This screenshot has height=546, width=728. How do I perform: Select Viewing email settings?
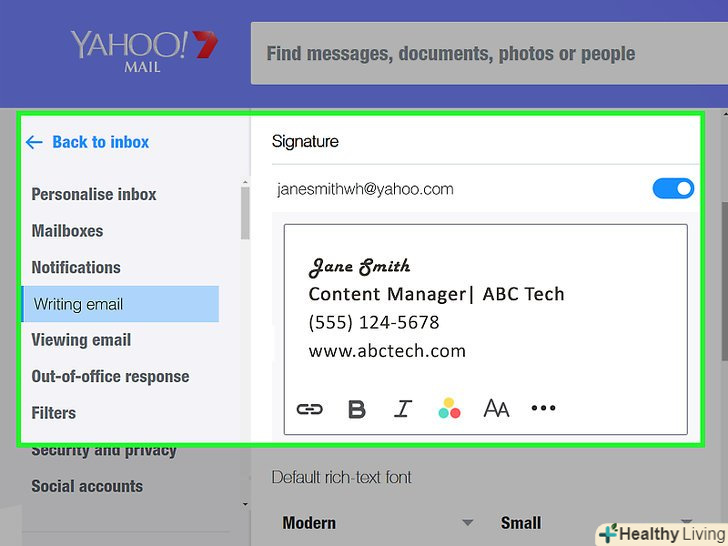coord(81,340)
